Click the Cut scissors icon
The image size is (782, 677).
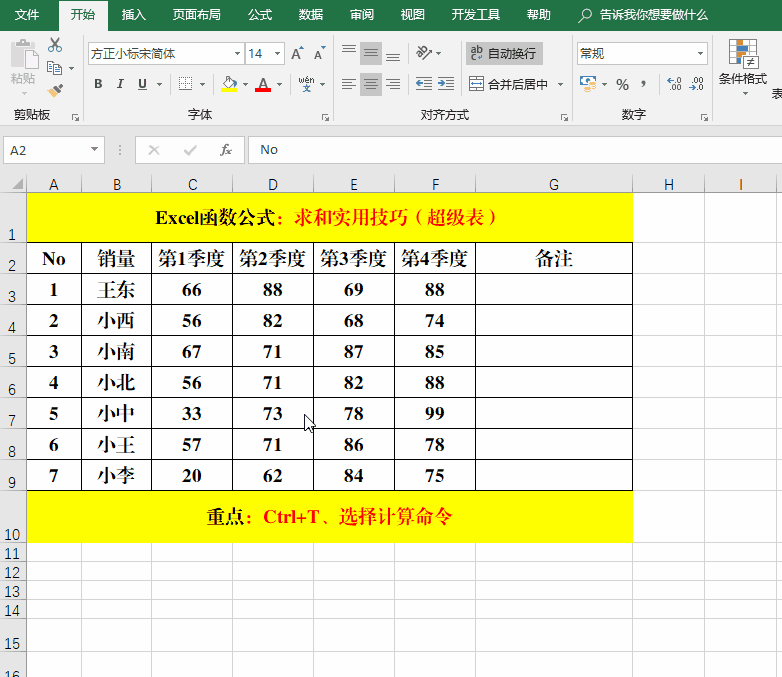pyautogui.click(x=55, y=45)
